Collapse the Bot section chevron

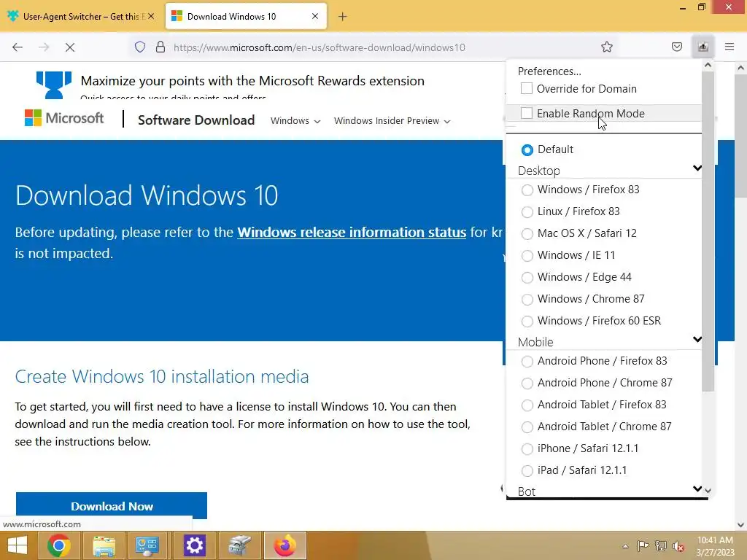tap(697, 489)
